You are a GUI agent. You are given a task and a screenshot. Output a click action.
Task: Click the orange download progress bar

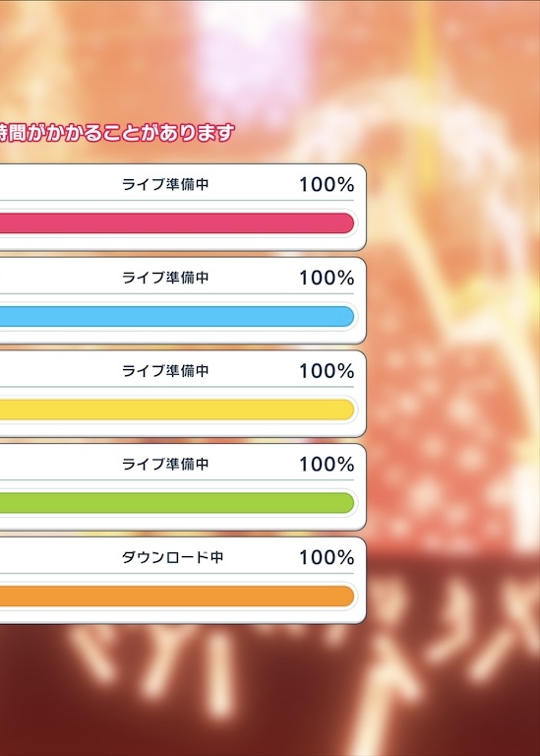pos(177,596)
